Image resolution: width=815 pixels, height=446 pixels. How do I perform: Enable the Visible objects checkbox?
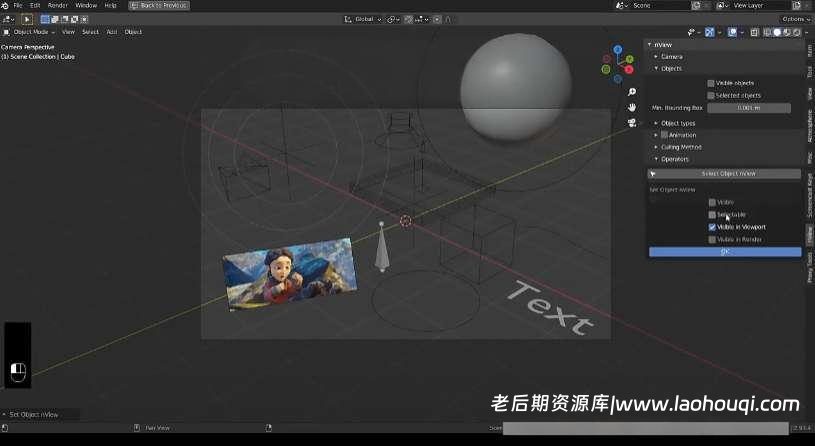point(711,83)
